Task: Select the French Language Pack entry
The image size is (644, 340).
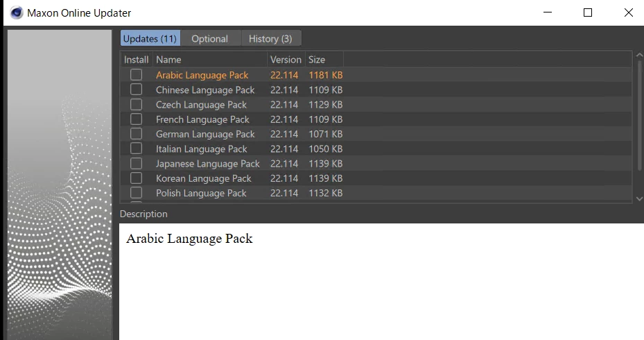Action: pos(202,119)
